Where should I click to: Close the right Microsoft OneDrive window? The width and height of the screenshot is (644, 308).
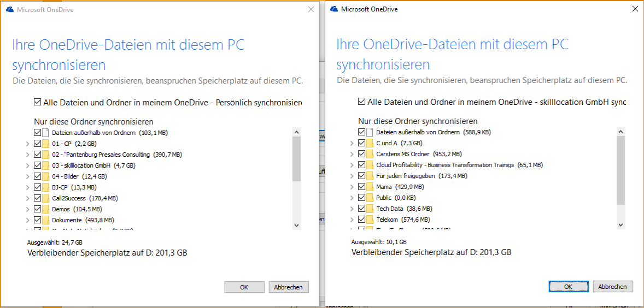[635, 9]
